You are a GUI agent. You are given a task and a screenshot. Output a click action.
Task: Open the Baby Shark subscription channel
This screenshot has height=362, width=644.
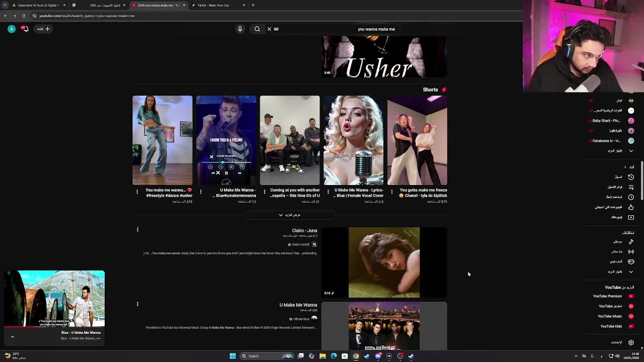[x=612, y=121]
